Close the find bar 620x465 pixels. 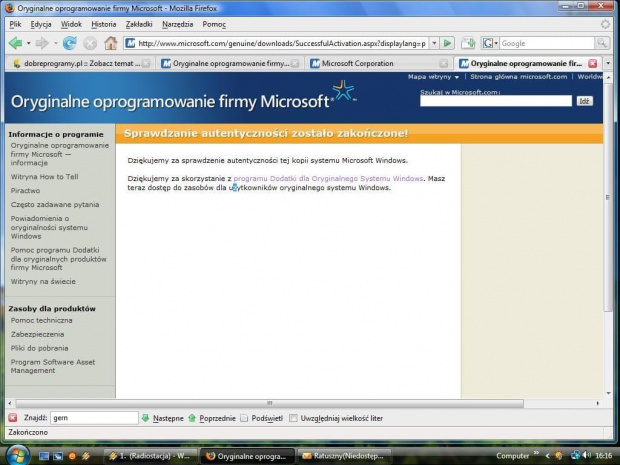[12, 418]
